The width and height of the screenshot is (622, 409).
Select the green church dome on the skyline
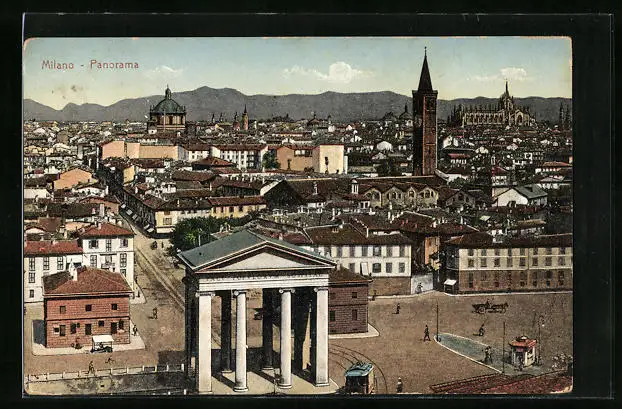[167, 105]
